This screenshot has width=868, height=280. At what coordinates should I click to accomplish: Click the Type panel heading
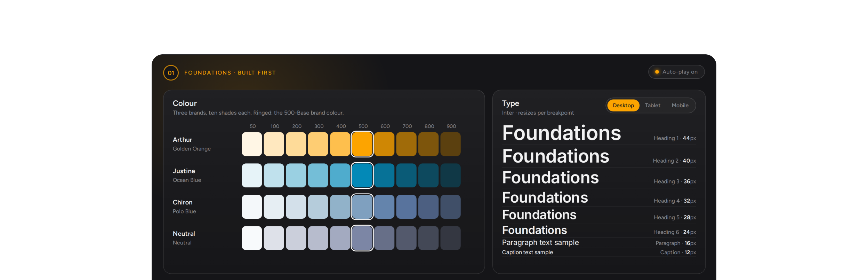pyautogui.click(x=511, y=103)
